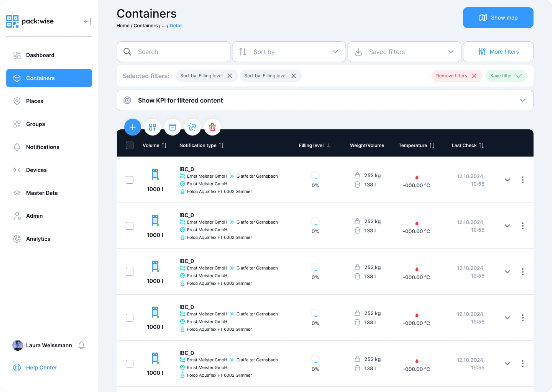Open Devices in sidebar
Image resolution: width=552 pixels, height=392 pixels.
(49, 170)
